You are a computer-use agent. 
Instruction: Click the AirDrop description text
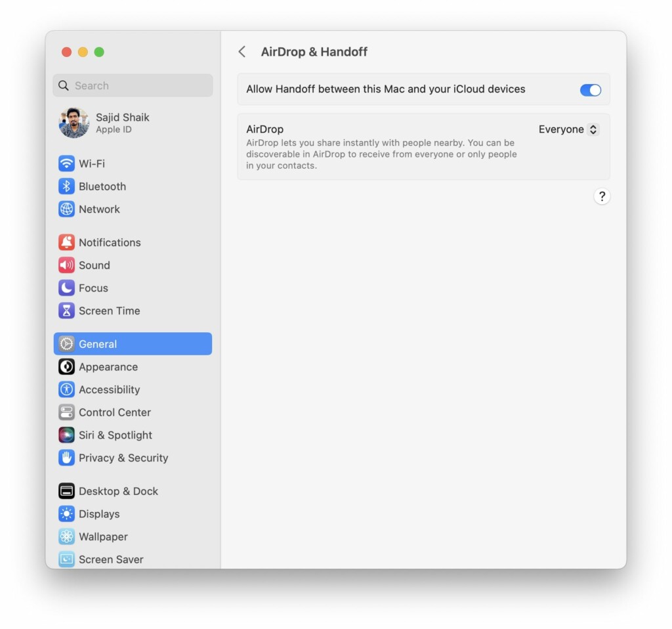381,154
